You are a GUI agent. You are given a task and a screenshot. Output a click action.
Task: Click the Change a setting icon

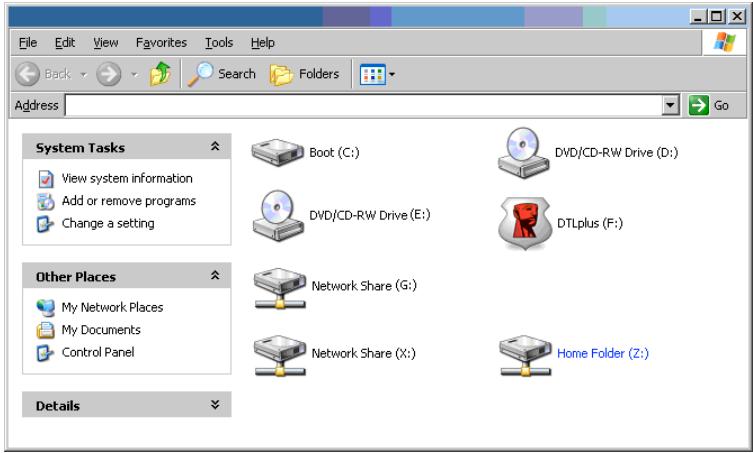click(45, 224)
